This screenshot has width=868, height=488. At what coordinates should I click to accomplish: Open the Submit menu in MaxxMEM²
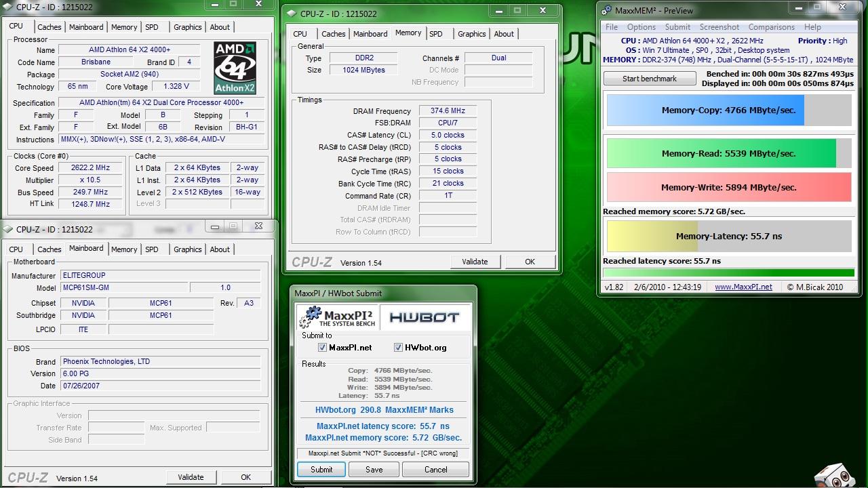click(x=677, y=27)
